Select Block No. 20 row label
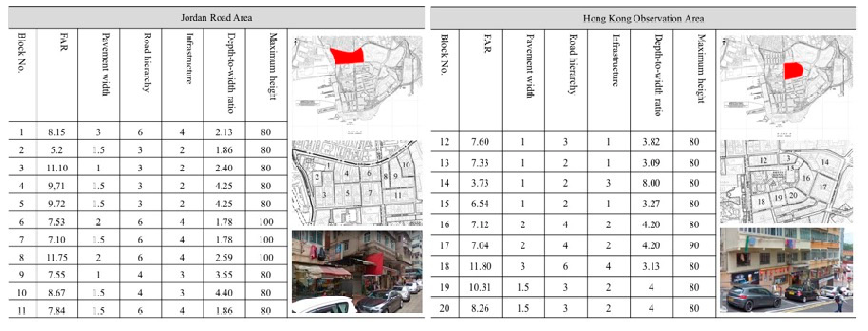Viewport: 868px width, 331px height. (444, 308)
